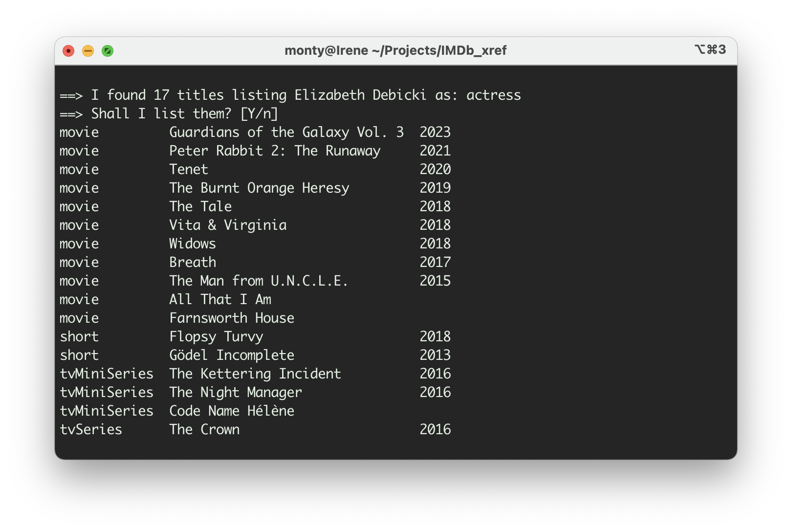
Task: Click The Crown tvSeries title
Action: 204,429
